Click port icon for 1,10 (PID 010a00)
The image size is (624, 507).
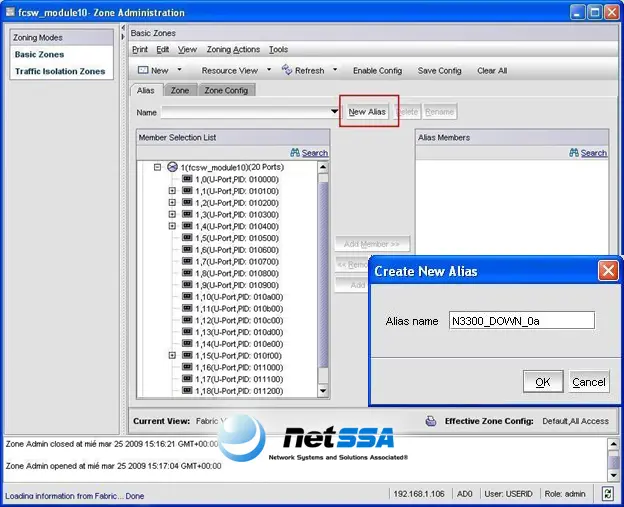click(187, 296)
